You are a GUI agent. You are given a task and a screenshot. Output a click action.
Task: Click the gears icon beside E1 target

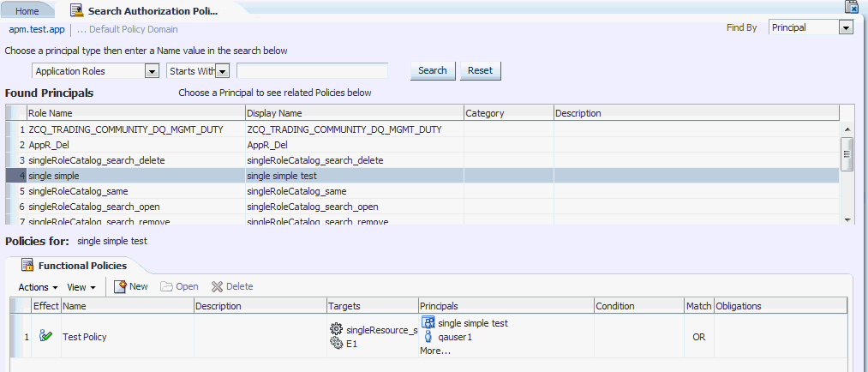tap(336, 343)
